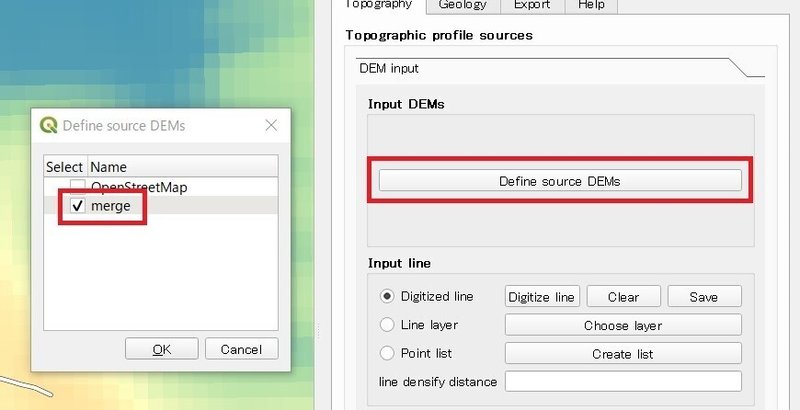The width and height of the screenshot is (800, 410).
Task: Click the Define source DEMs button
Action: click(x=560, y=181)
